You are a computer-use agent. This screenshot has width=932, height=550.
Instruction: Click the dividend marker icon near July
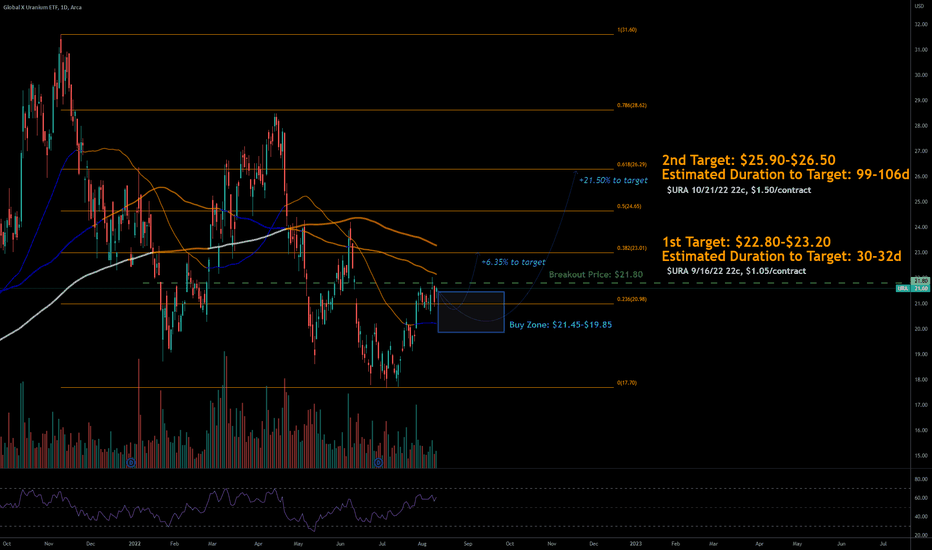pos(378,462)
